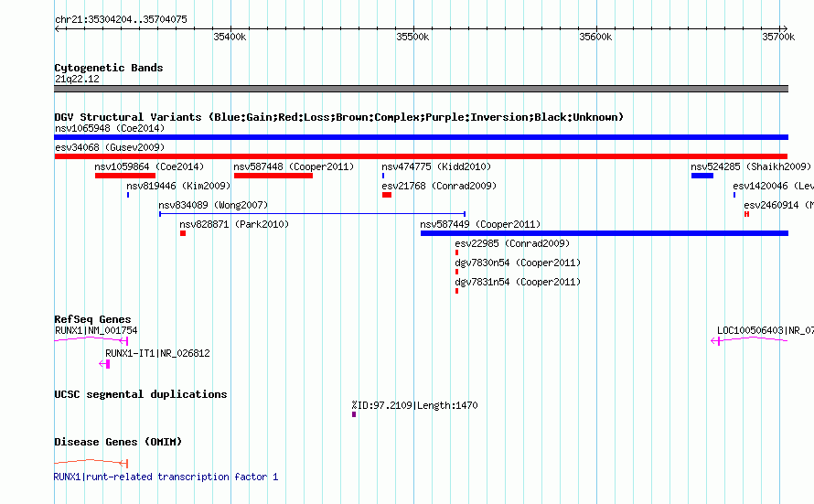Open the nsv474775 (Kidd2010) variant label

[x=436, y=166]
